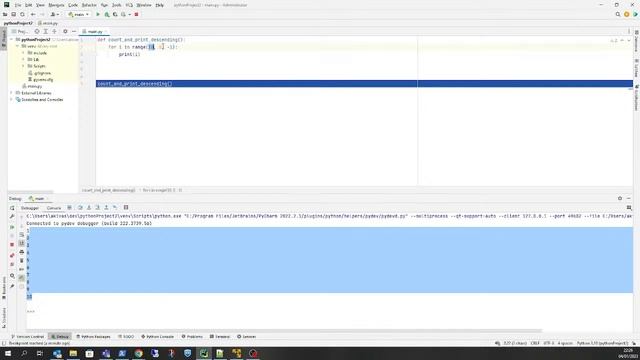640x360 pixels.
Task: Toggle Soft-Wrap in console sidebar
Action: (22, 235)
